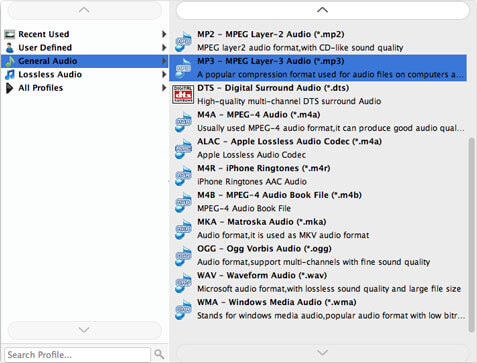Click the All Profiles play icon
477x363 pixels.
[10, 88]
